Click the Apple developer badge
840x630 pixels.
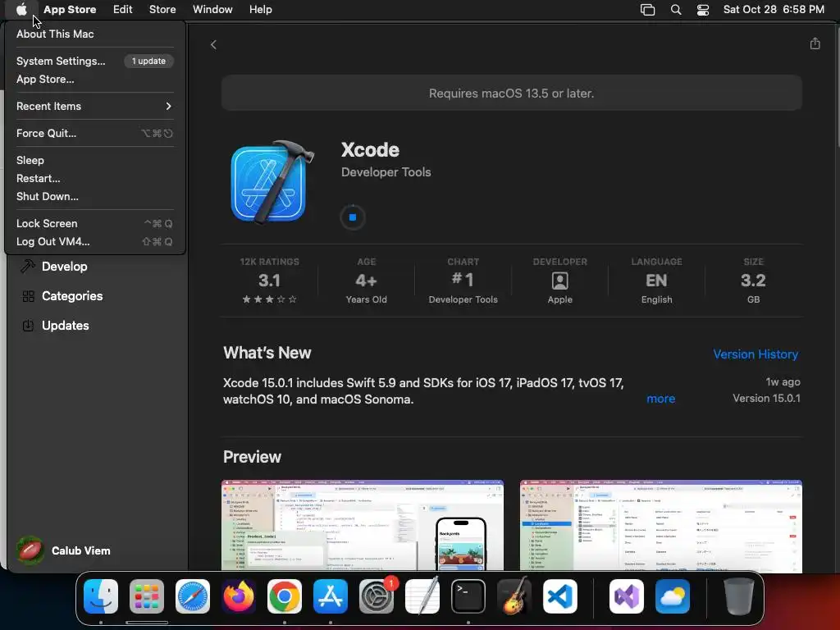(559, 281)
